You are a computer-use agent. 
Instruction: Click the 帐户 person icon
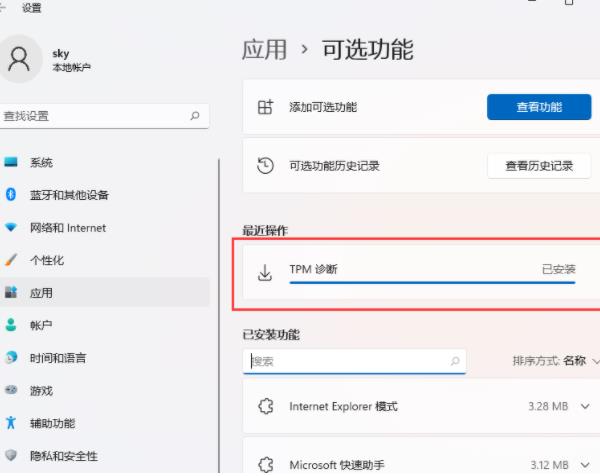pyautogui.click(x=11, y=325)
